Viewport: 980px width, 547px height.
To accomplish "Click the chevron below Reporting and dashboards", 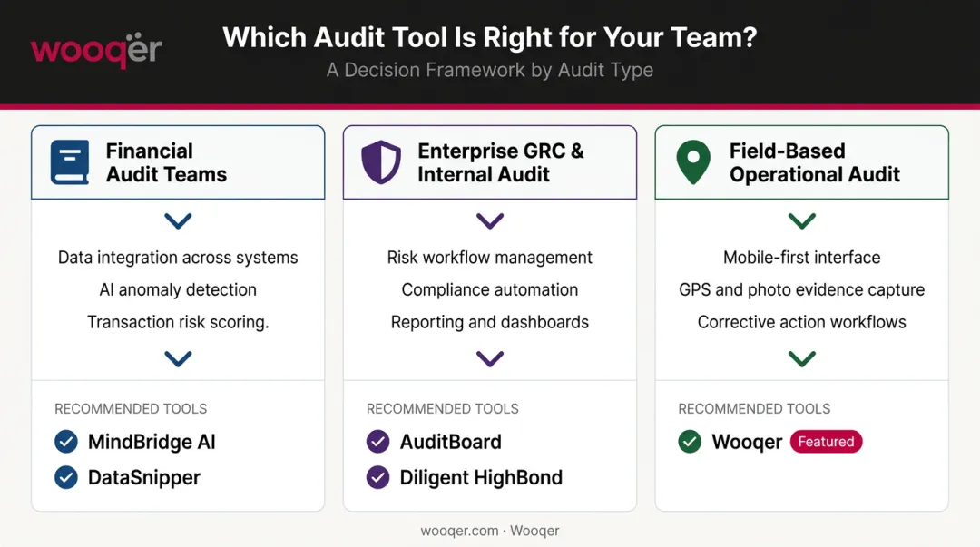I will (490, 358).
